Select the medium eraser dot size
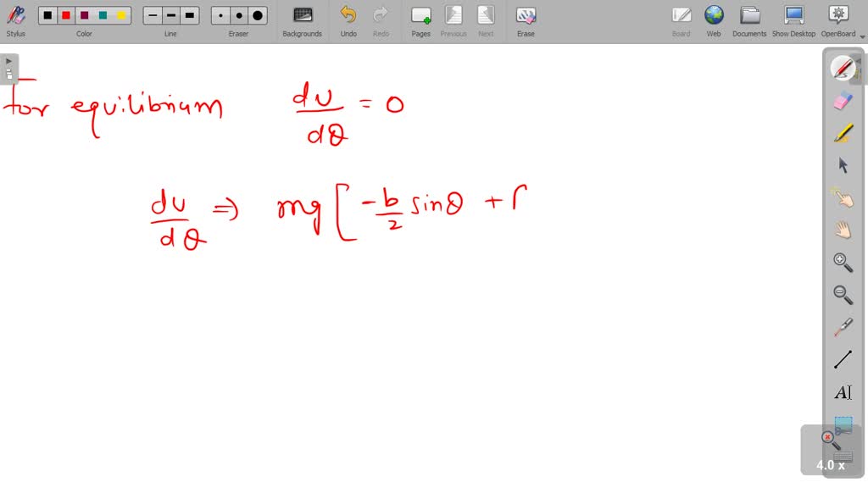 tap(238, 14)
